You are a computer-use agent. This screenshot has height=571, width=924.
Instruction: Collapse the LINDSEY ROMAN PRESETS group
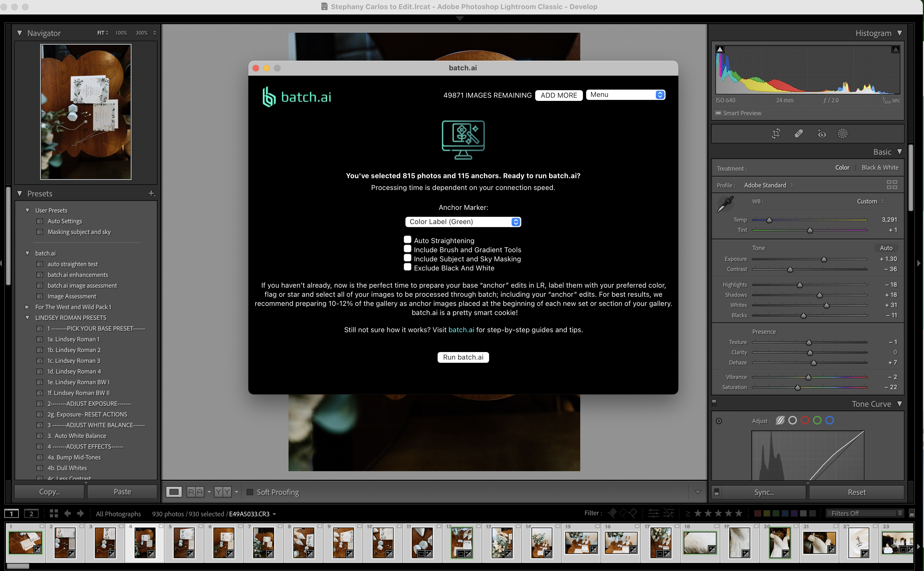(x=27, y=318)
